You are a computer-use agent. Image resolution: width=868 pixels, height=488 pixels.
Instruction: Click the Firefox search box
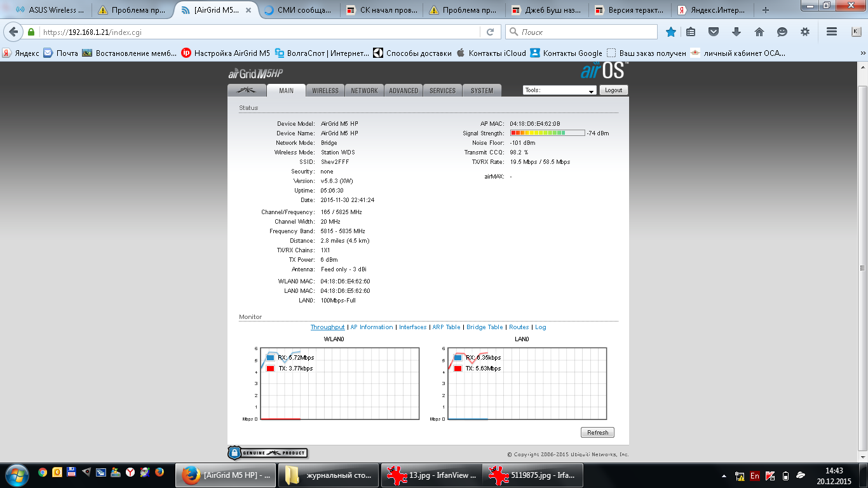(x=581, y=32)
